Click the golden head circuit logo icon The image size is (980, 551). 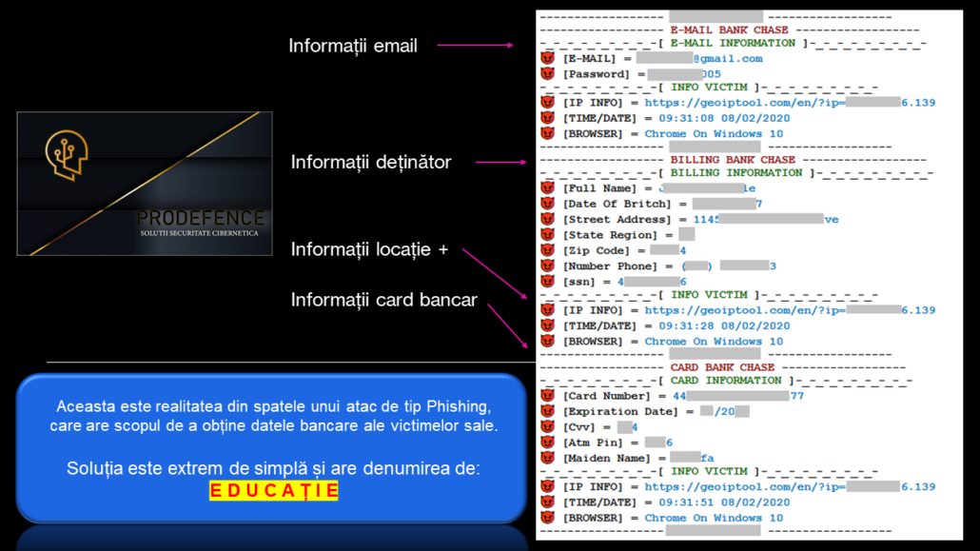(x=67, y=155)
